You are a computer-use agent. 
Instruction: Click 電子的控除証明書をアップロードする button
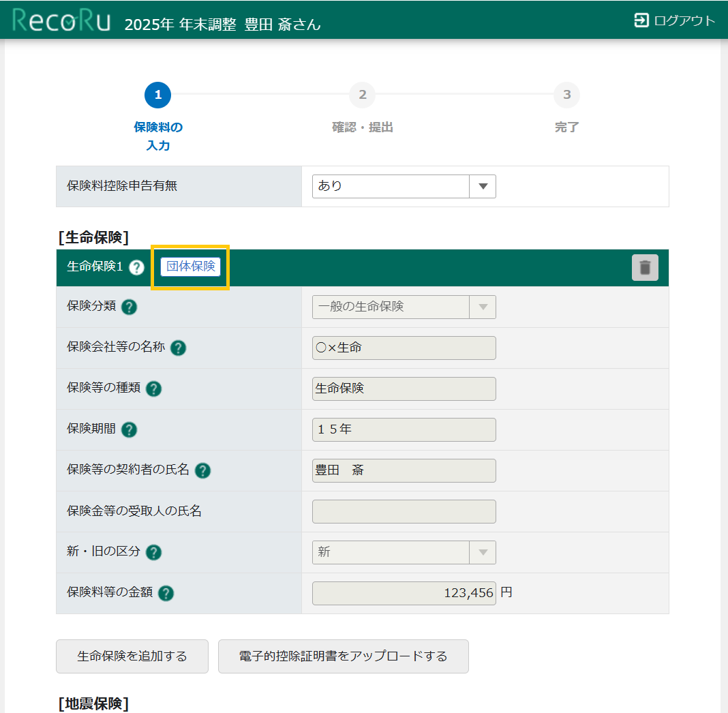coord(343,656)
